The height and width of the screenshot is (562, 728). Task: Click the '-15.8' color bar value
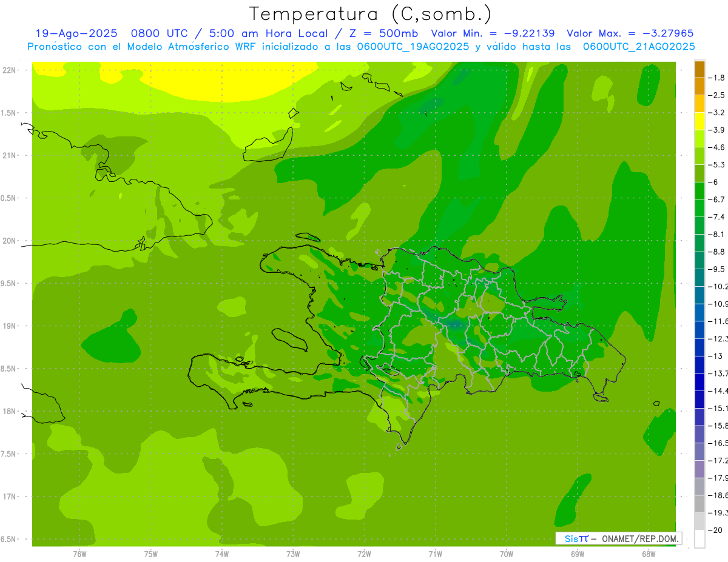[717, 425]
